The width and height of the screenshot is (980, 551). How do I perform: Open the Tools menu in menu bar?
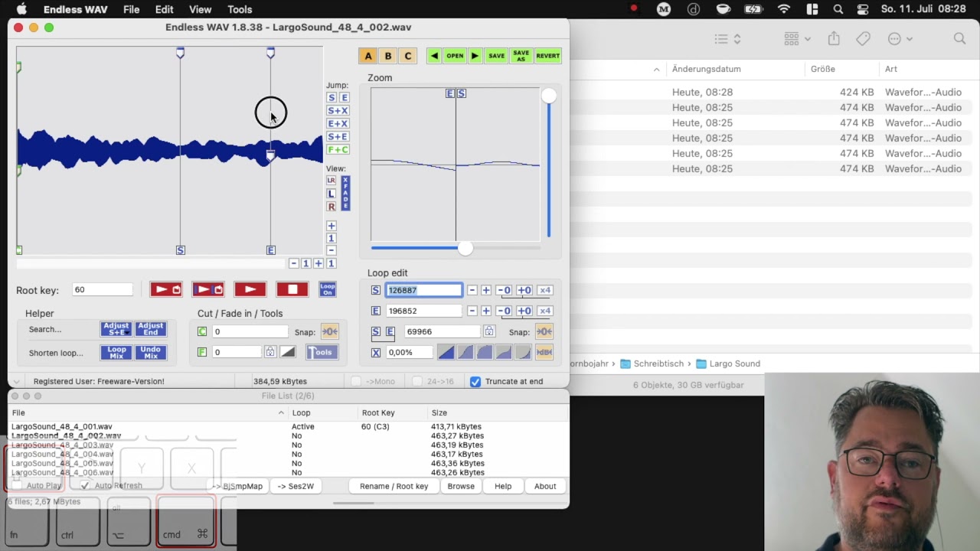240,9
